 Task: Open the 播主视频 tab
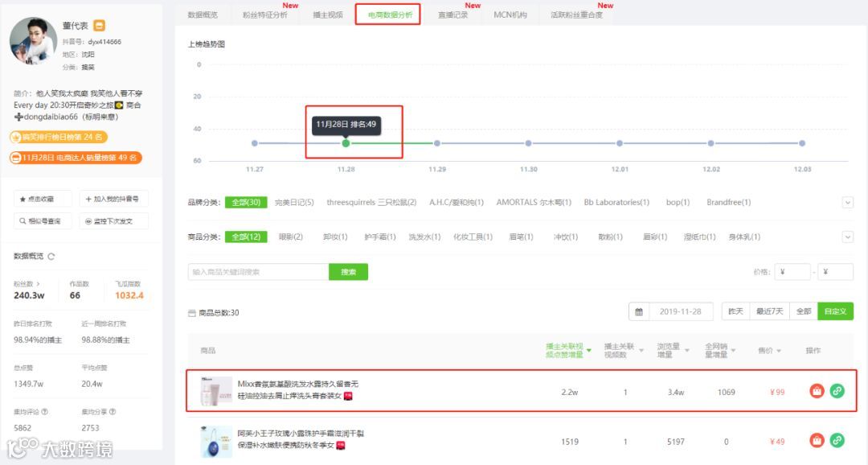(328, 15)
